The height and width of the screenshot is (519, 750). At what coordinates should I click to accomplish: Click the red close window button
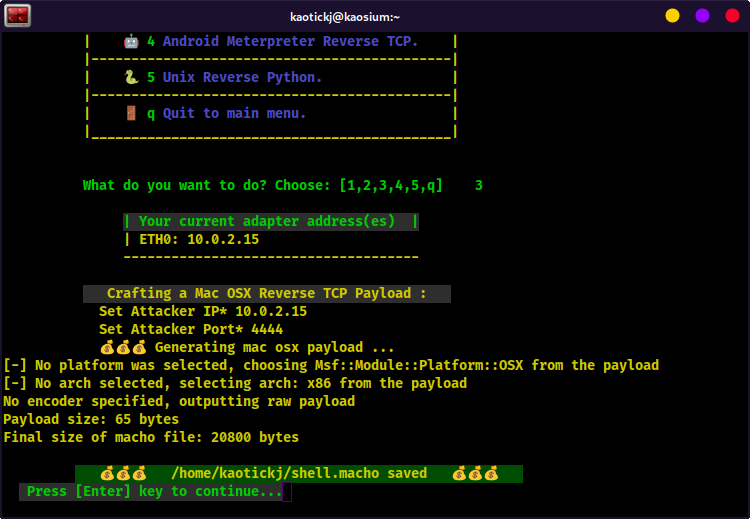[732, 16]
